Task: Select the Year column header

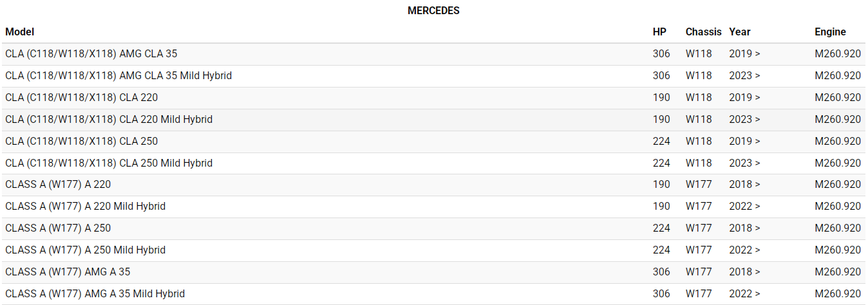Action: 740,32
